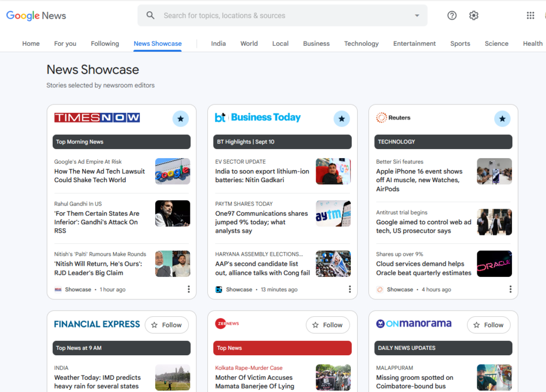Image resolution: width=546 pixels, height=392 pixels.
Task: Open 'Nitish Will Return' headline
Action: (x=98, y=268)
